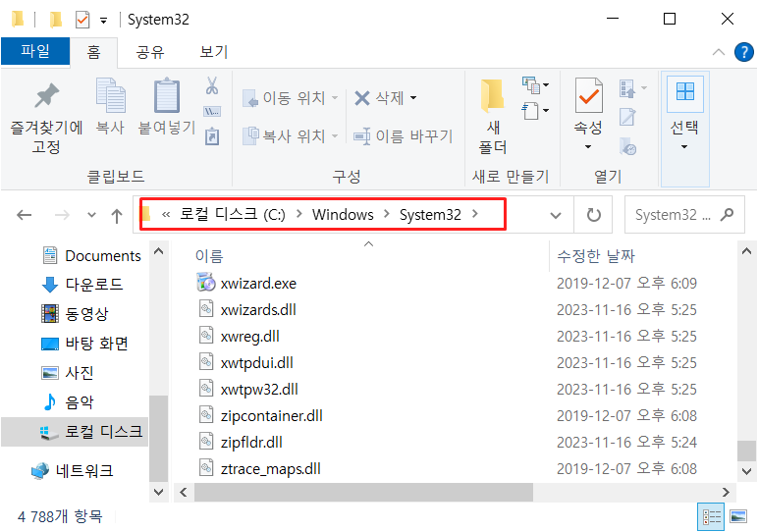
Task: Click the file list vertical scroll down arrow
Action: pos(746,470)
